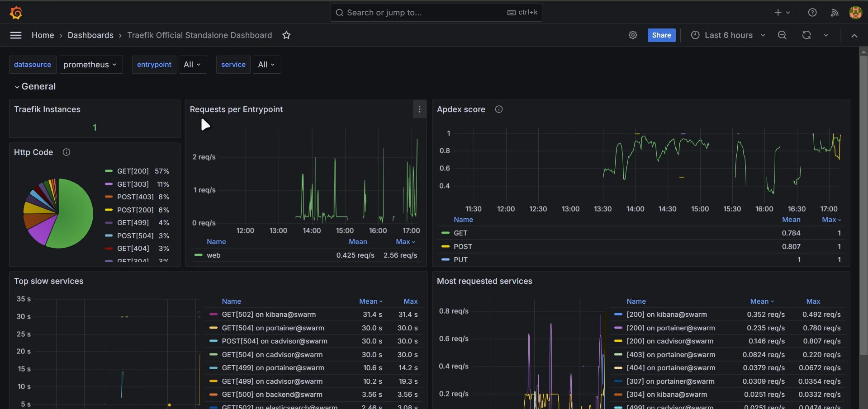Collapse the General row section
The height and width of the screenshot is (409, 868).
tap(35, 86)
